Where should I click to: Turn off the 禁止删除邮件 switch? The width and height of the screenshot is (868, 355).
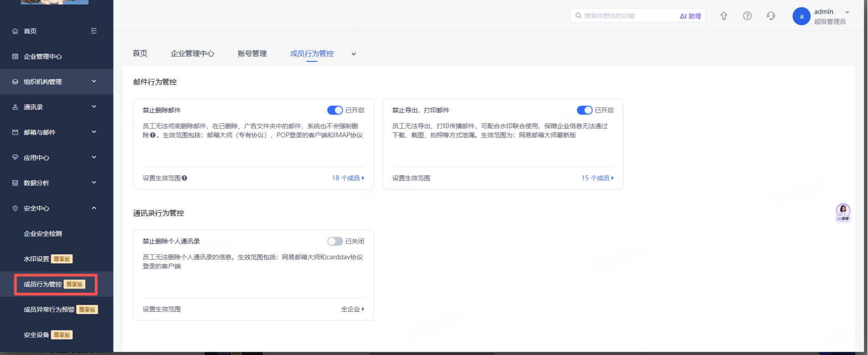335,110
